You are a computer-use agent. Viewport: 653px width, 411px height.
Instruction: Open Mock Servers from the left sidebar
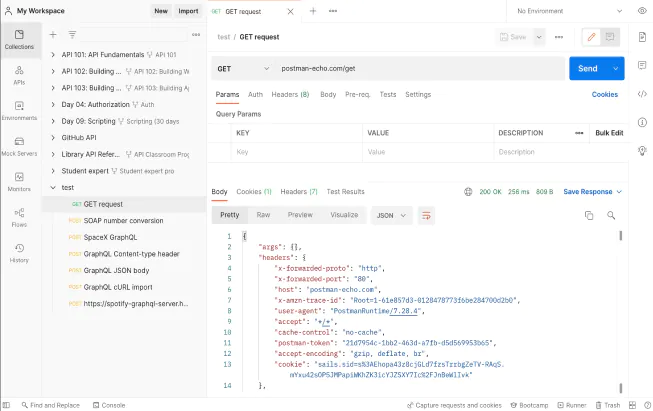(19, 146)
